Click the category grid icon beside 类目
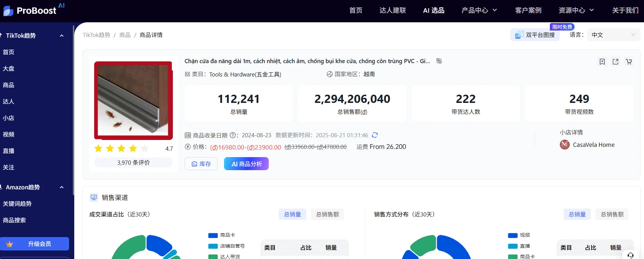The height and width of the screenshot is (259, 644). coord(187,74)
